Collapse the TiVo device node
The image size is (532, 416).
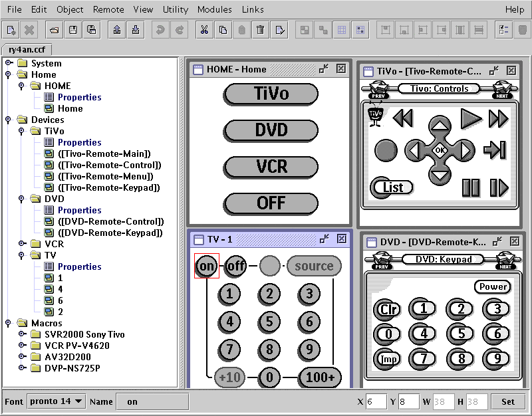point(21,130)
